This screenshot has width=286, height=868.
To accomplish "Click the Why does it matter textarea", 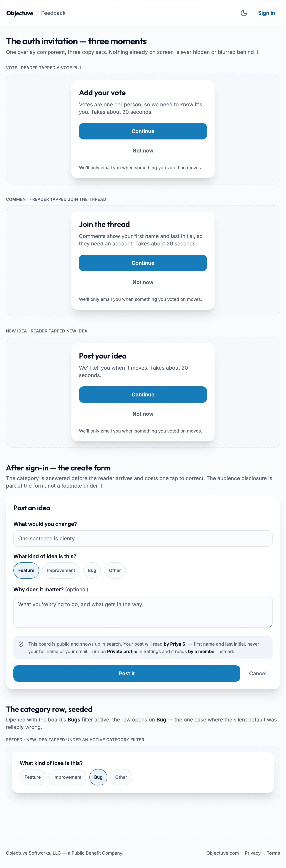I will 143,612.
